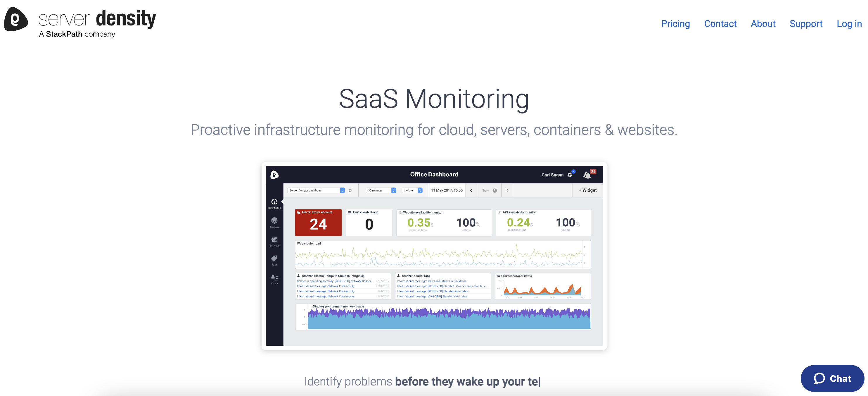Click the Office Dashboard title

434,174
